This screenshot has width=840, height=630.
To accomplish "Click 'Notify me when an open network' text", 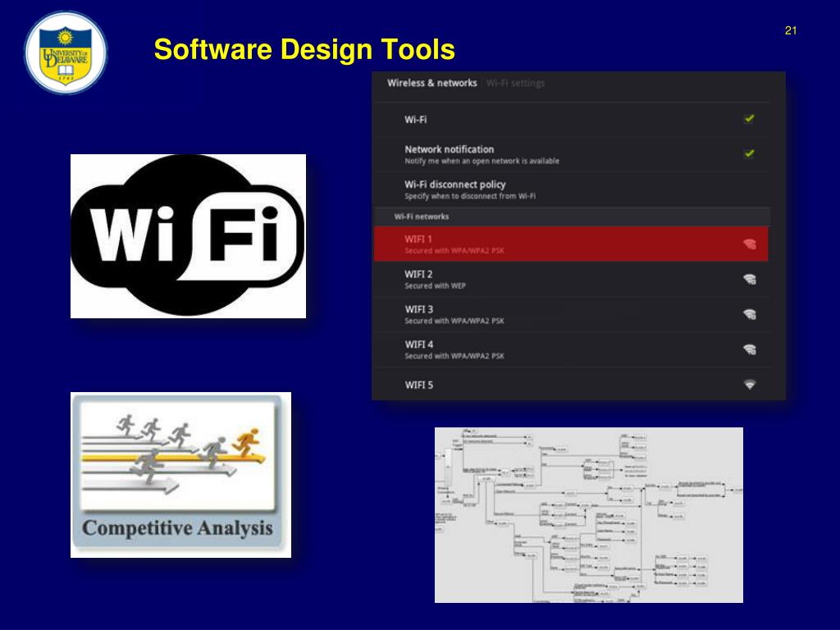I will [482, 161].
